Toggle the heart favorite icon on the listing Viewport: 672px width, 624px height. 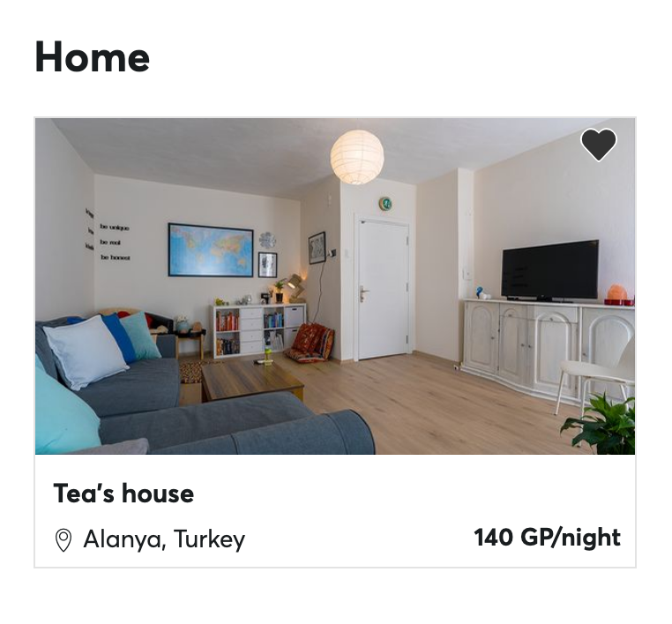click(x=598, y=145)
